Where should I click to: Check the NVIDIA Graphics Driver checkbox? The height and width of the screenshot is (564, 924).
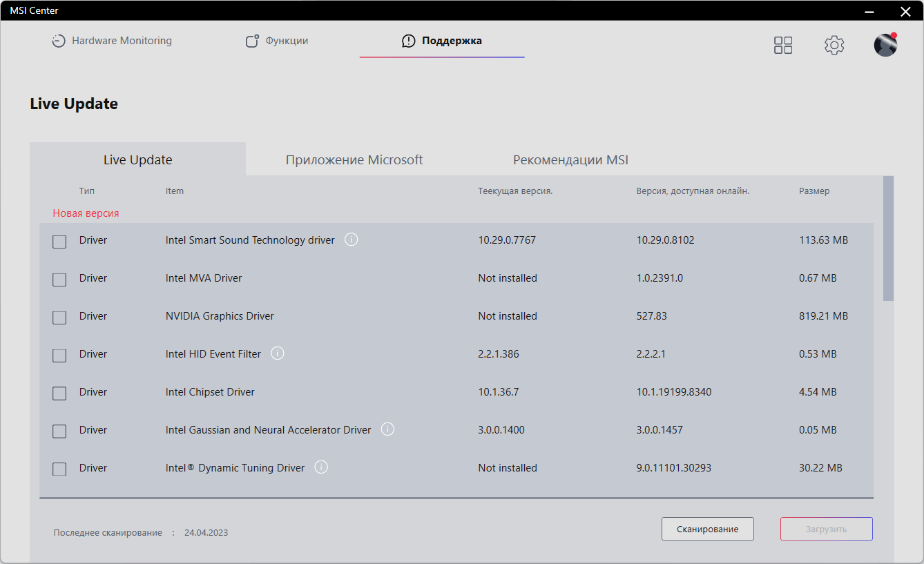click(59, 318)
